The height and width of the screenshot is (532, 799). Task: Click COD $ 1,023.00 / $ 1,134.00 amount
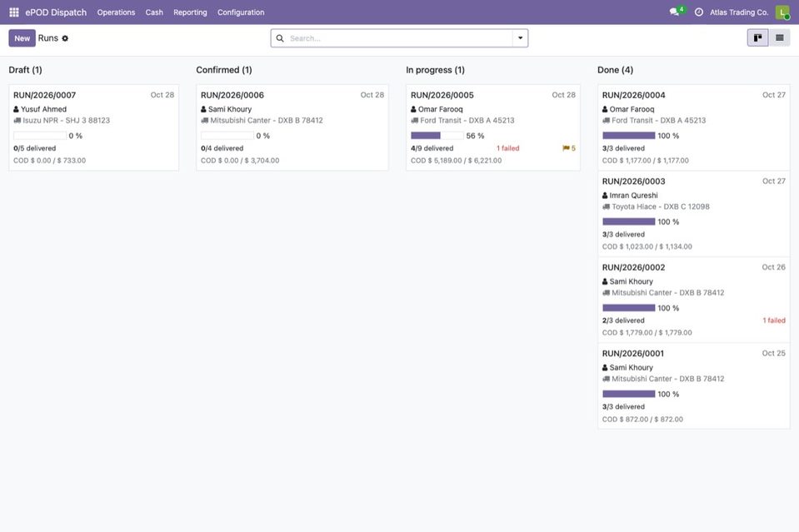pos(647,246)
